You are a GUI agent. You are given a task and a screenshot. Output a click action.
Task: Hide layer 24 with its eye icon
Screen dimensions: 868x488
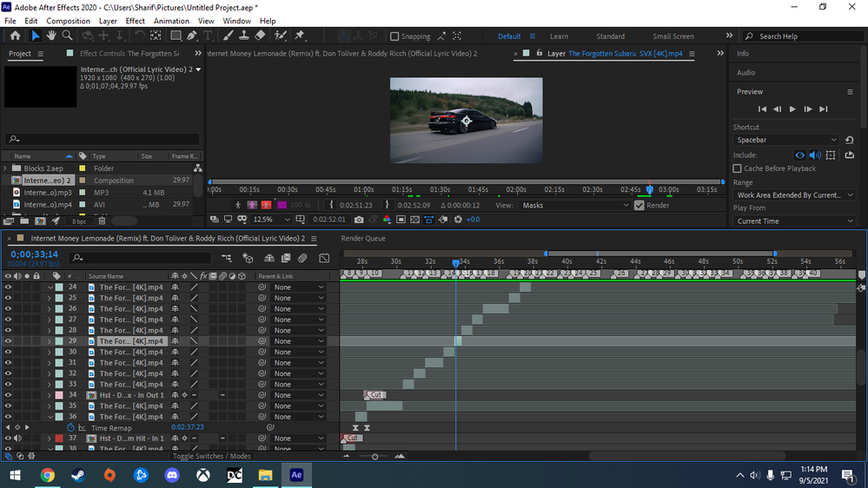click(x=8, y=287)
